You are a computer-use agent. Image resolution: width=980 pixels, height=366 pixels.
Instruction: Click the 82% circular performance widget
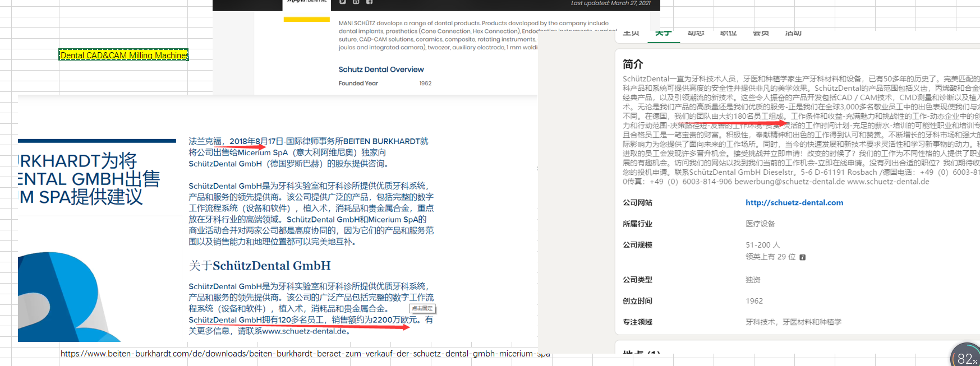coord(966,356)
